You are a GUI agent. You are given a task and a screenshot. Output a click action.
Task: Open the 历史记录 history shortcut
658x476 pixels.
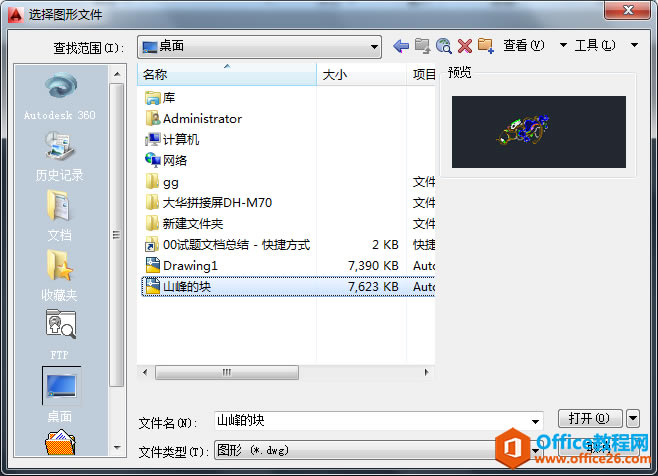click(x=60, y=156)
